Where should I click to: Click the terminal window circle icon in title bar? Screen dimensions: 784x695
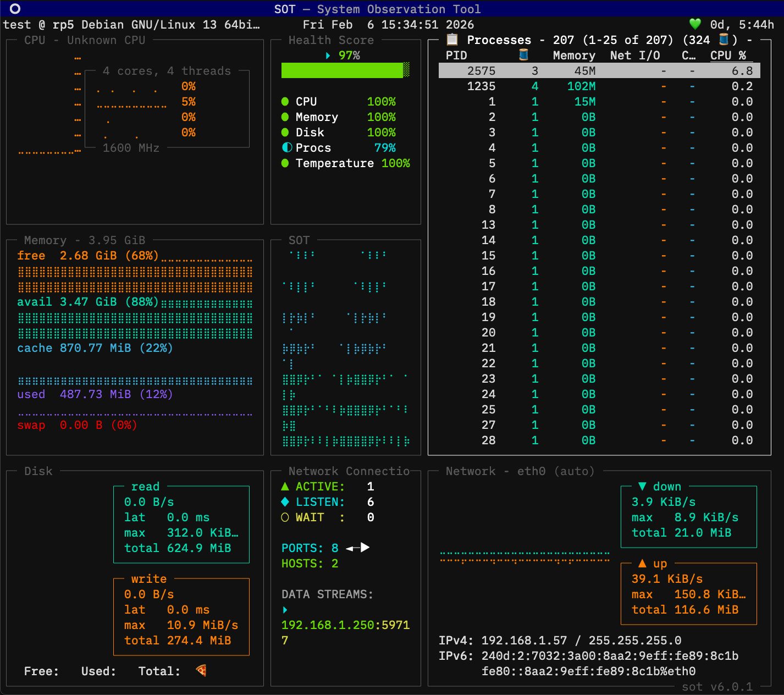(x=15, y=8)
